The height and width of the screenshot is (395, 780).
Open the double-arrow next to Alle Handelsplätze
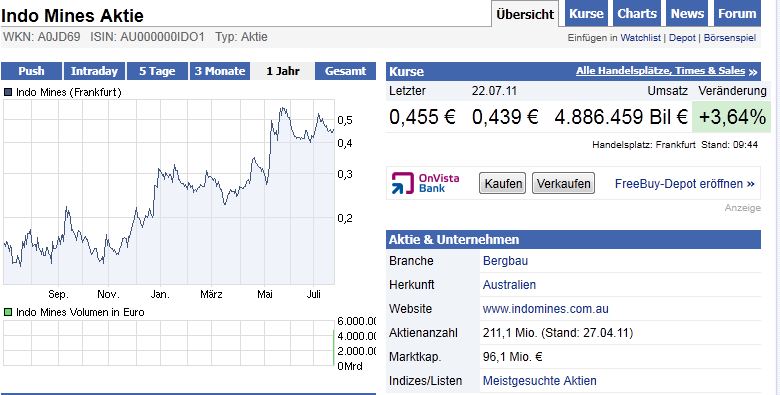[x=753, y=72]
